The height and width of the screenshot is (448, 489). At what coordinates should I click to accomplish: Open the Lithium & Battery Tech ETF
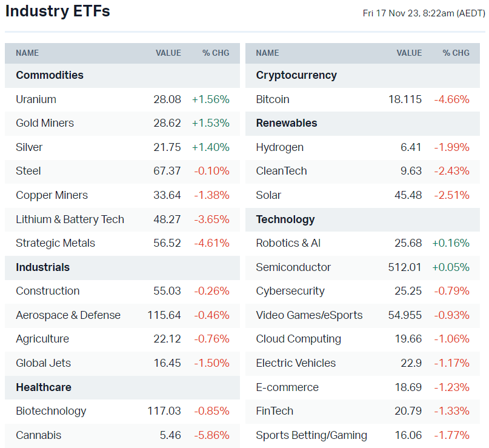coord(70,219)
